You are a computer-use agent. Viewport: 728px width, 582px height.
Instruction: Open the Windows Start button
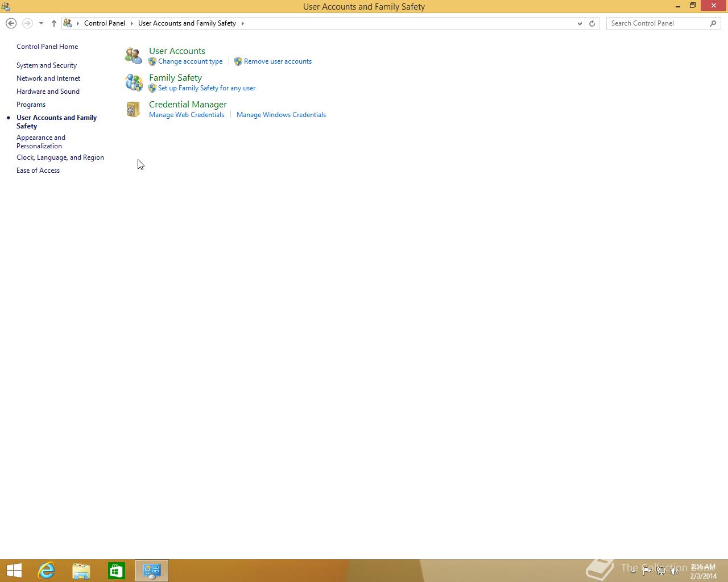(14, 571)
